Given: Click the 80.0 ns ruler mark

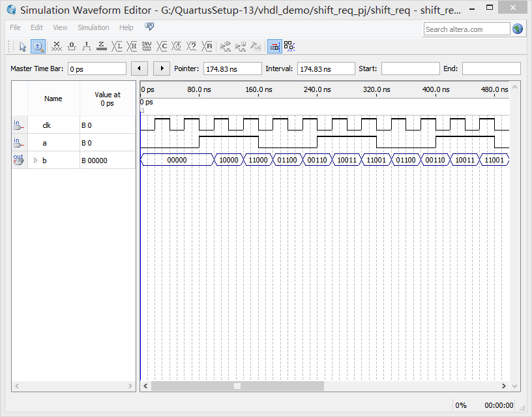Looking at the screenshot, I should point(199,89).
